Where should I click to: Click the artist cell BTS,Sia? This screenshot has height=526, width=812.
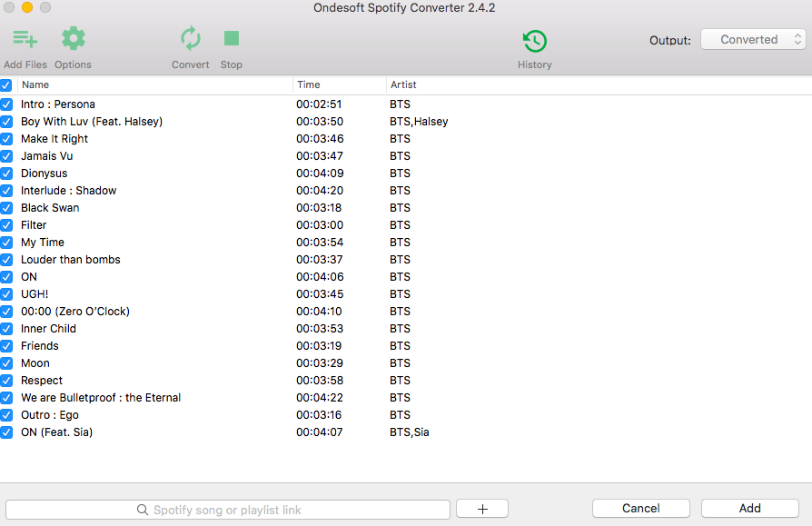point(409,432)
